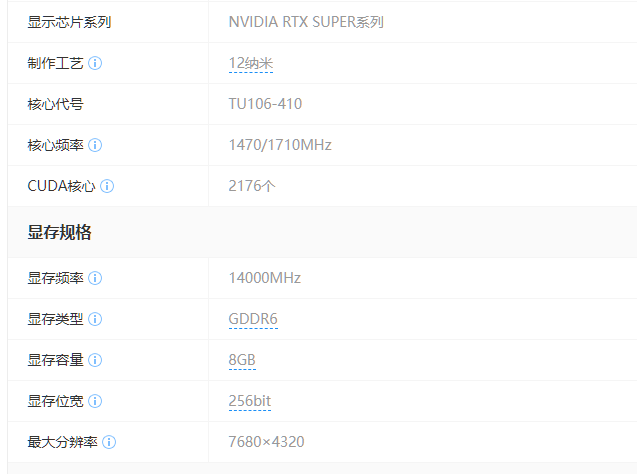Click info icon beside 核心频率
637x474 pixels.
click(95, 145)
